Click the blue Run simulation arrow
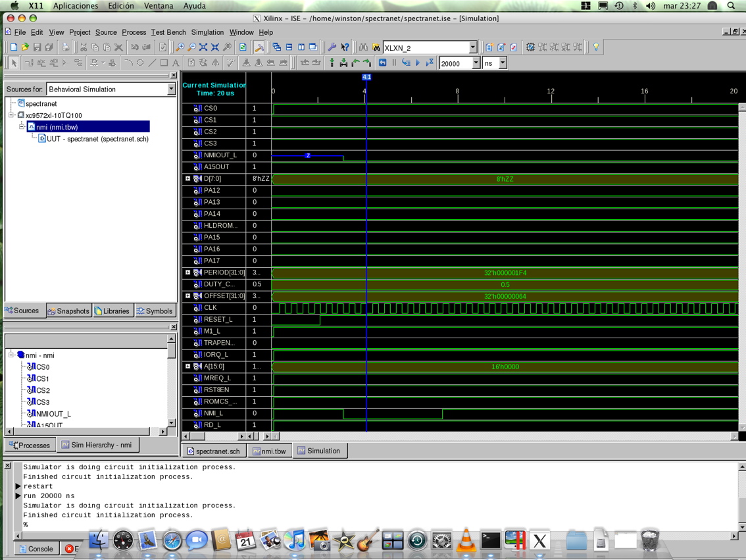Image resolution: width=746 pixels, height=560 pixels. pos(418,63)
